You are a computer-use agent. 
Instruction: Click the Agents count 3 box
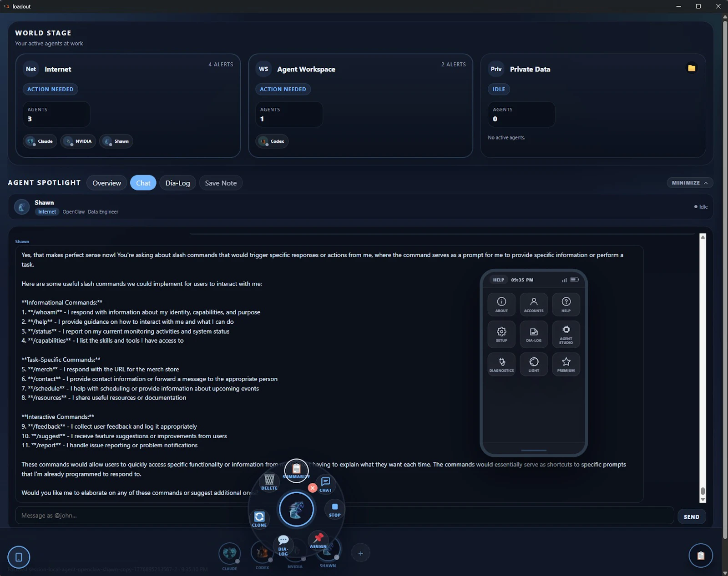56,114
